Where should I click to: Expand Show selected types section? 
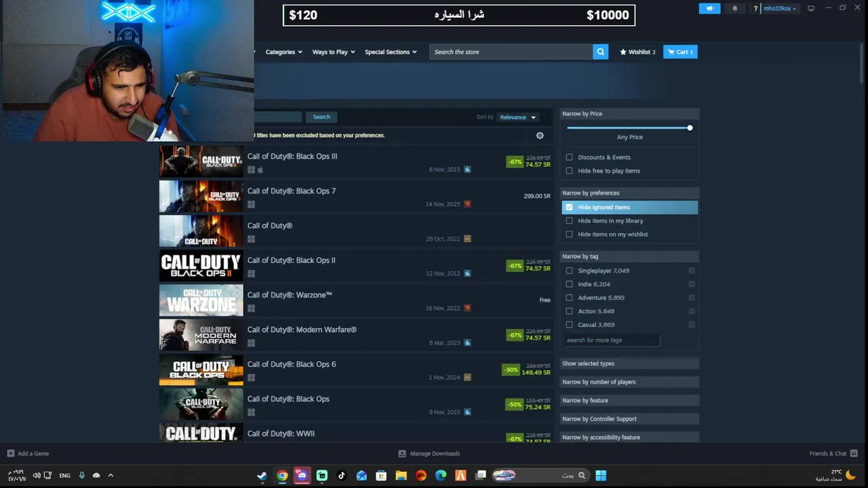click(x=629, y=363)
